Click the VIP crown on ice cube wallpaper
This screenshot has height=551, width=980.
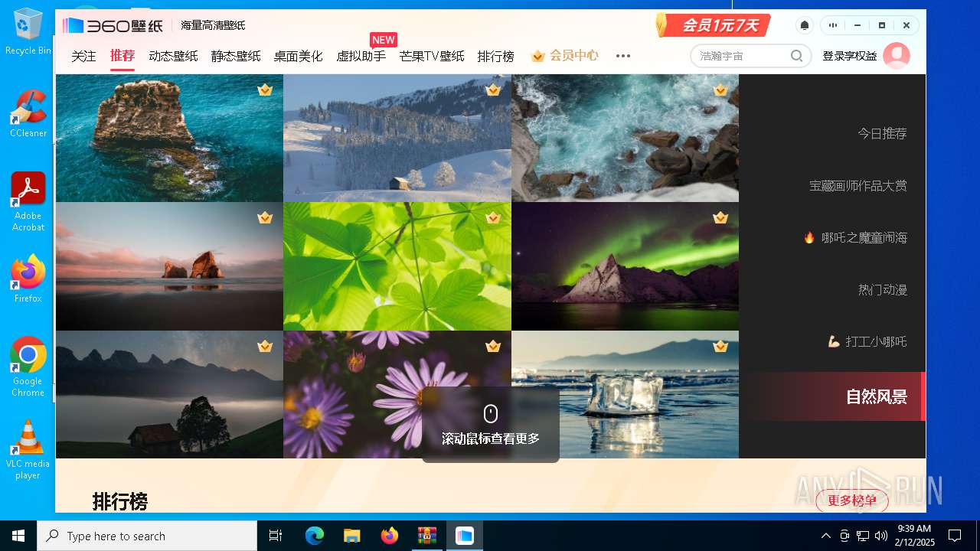[720, 347]
